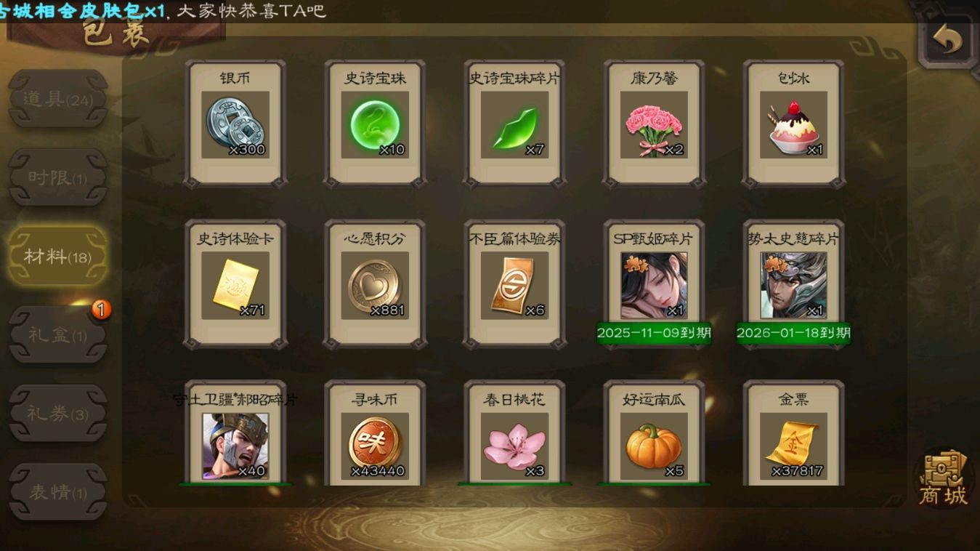Switch to the 礼券(3) tab
This screenshot has width=980, height=551.
click(x=58, y=414)
